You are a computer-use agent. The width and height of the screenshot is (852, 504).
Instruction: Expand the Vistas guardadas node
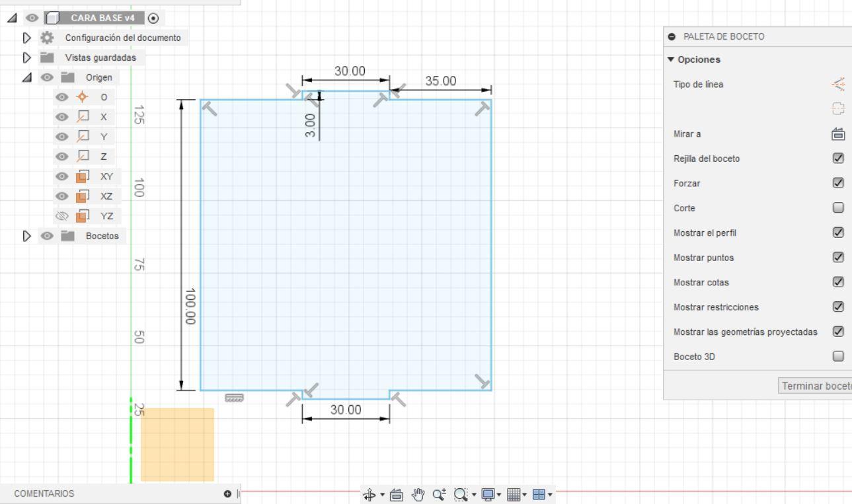pos(27,57)
